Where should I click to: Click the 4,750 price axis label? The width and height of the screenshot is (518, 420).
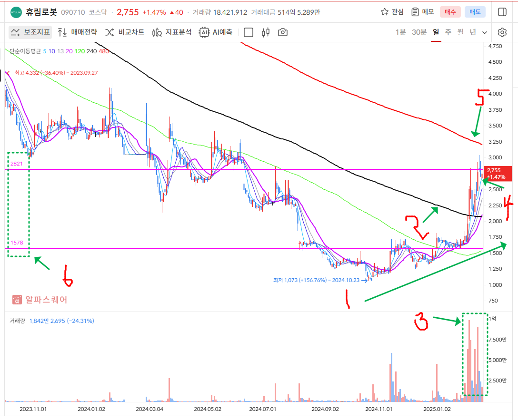[495, 46]
